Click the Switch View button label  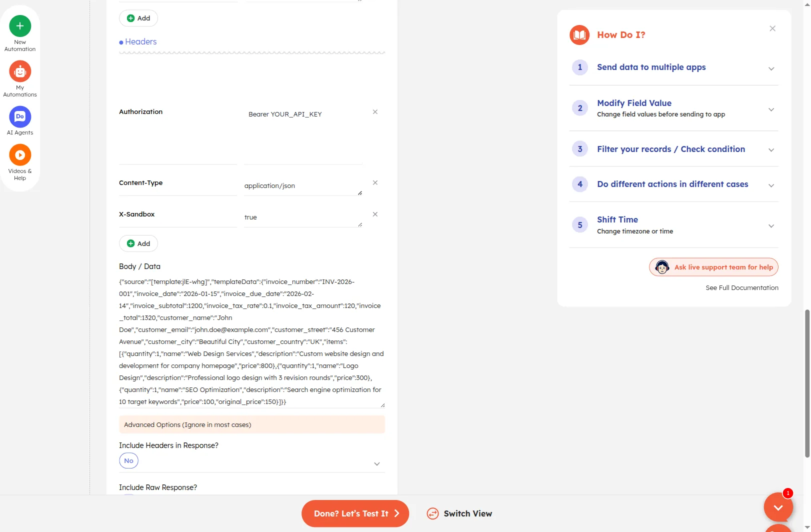pos(467,513)
